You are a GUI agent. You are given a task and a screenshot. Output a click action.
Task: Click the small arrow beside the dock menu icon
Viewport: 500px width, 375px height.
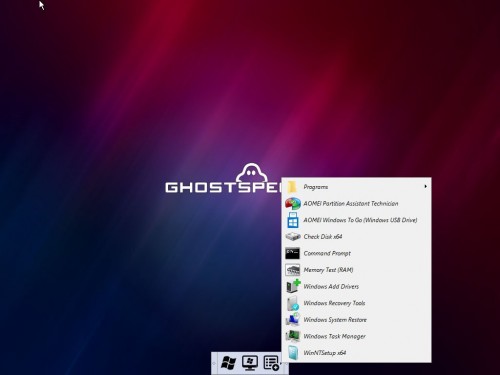(281, 363)
